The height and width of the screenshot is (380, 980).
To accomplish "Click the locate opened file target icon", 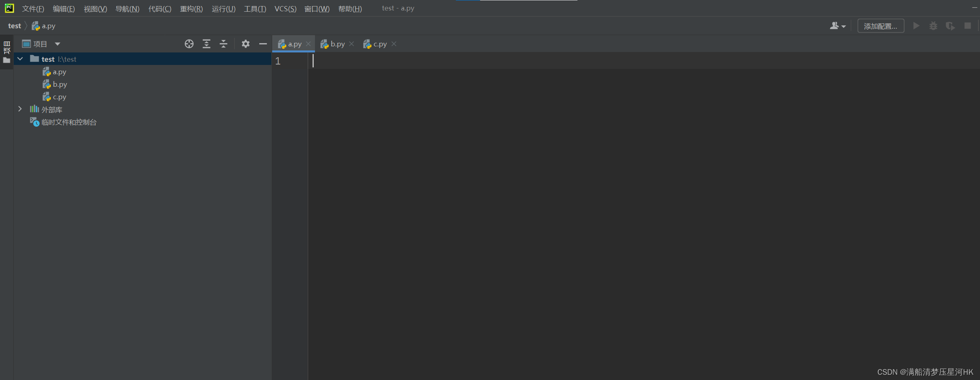I will click(189, 44).
